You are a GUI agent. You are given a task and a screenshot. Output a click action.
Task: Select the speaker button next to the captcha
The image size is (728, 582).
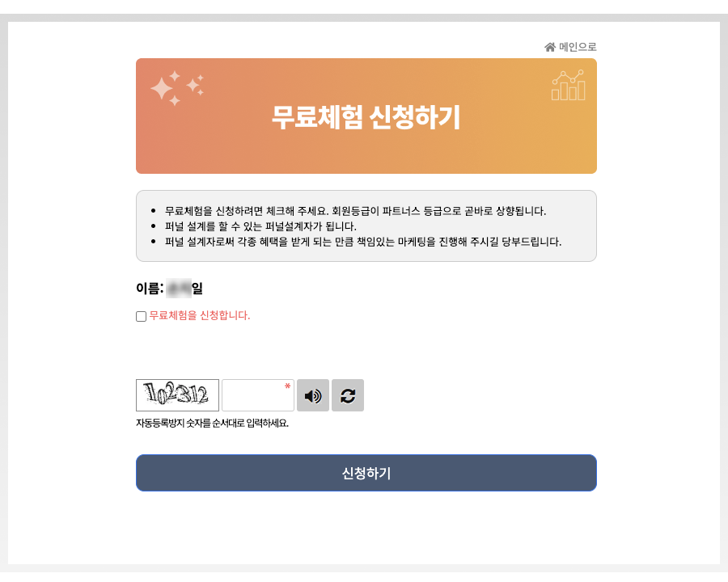point(313,395)
